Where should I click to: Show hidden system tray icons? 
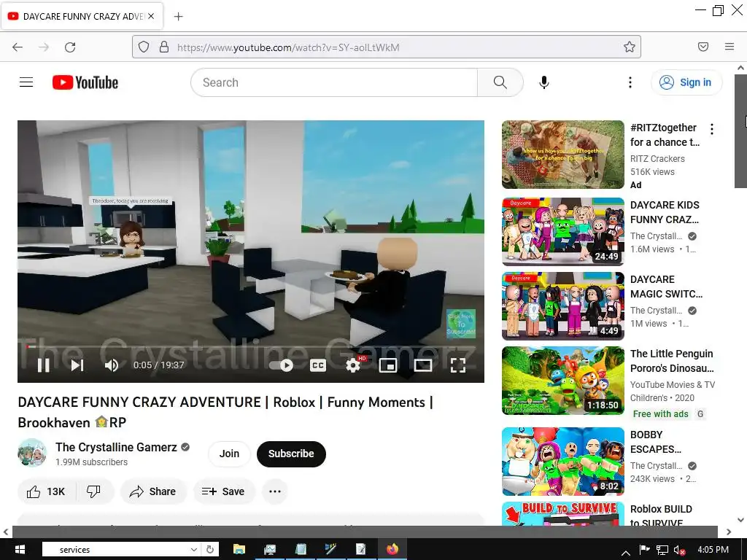tap(626, 551)
